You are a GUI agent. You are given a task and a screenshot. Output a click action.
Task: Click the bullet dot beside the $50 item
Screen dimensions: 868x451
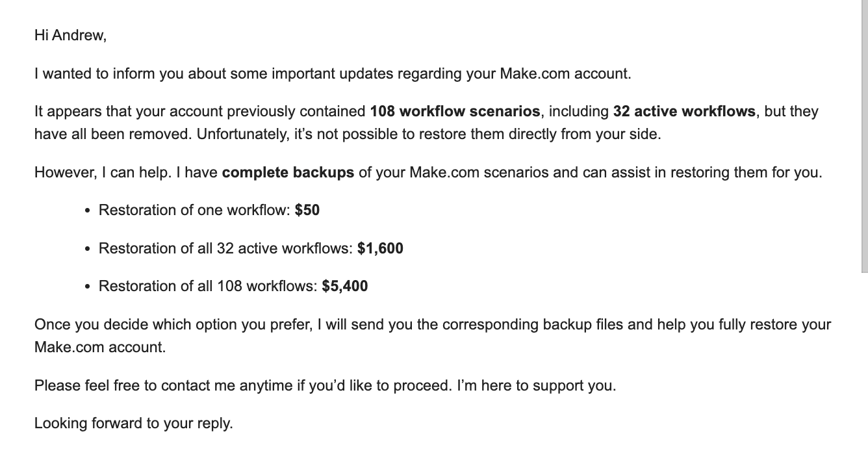click(88, 211)
